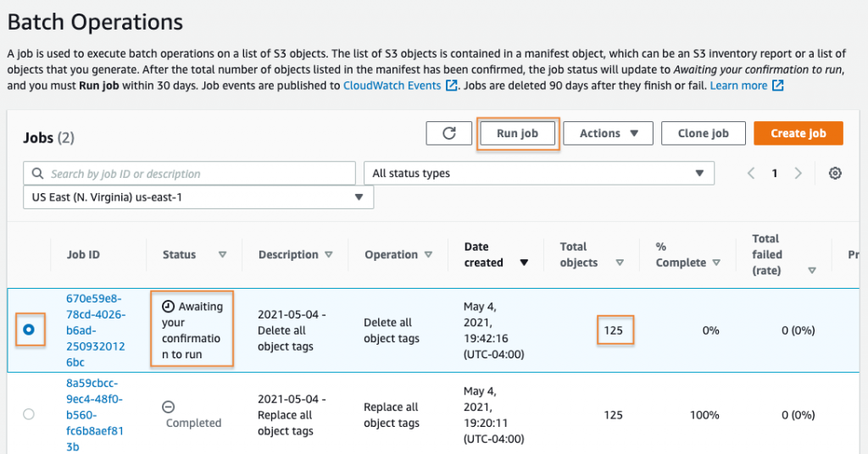Click clock icon beside Awaiting status
Image resolution: width=868 pixels, height=454 pixels.
(168, 307)
